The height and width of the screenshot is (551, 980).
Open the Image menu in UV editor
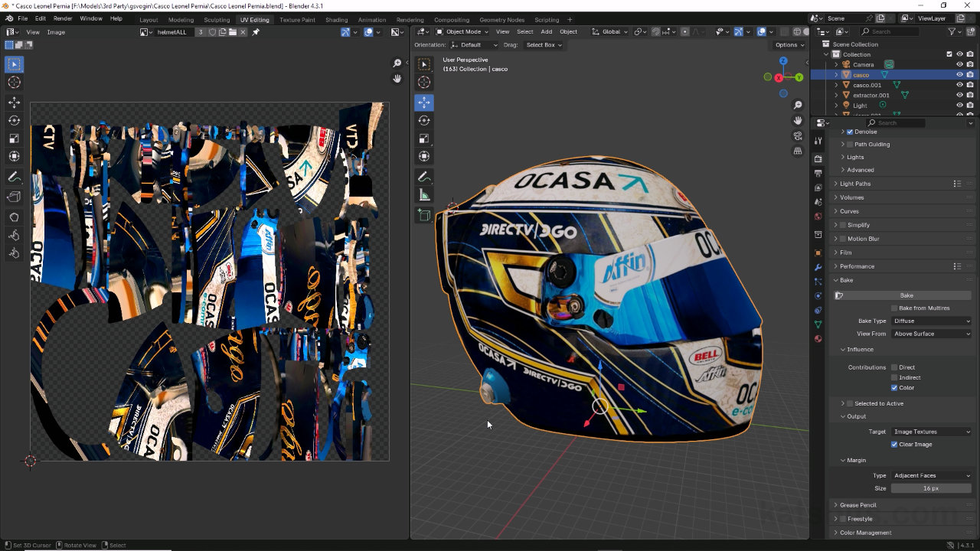(56, 32)
